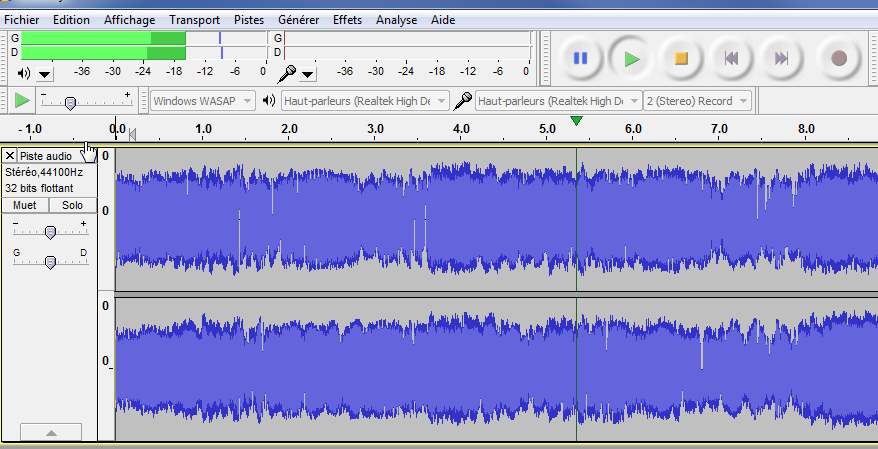Click the Stéréo,44100Hz track info text
The width and height of the screenshot is (878, 449).
44,172
